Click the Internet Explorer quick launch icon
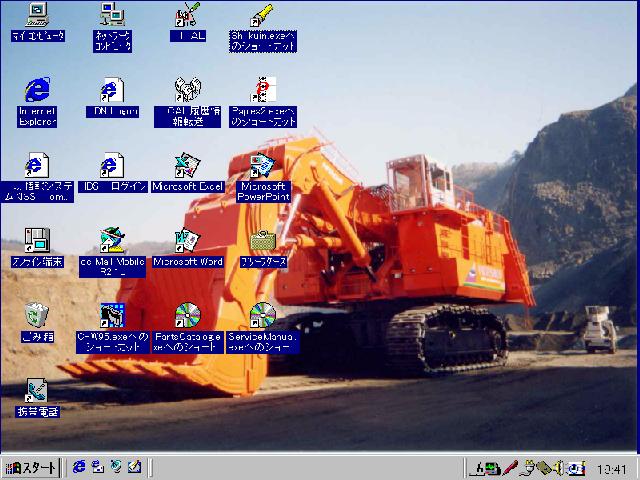Viewport: 640px width, 480px height. (79, 467)
